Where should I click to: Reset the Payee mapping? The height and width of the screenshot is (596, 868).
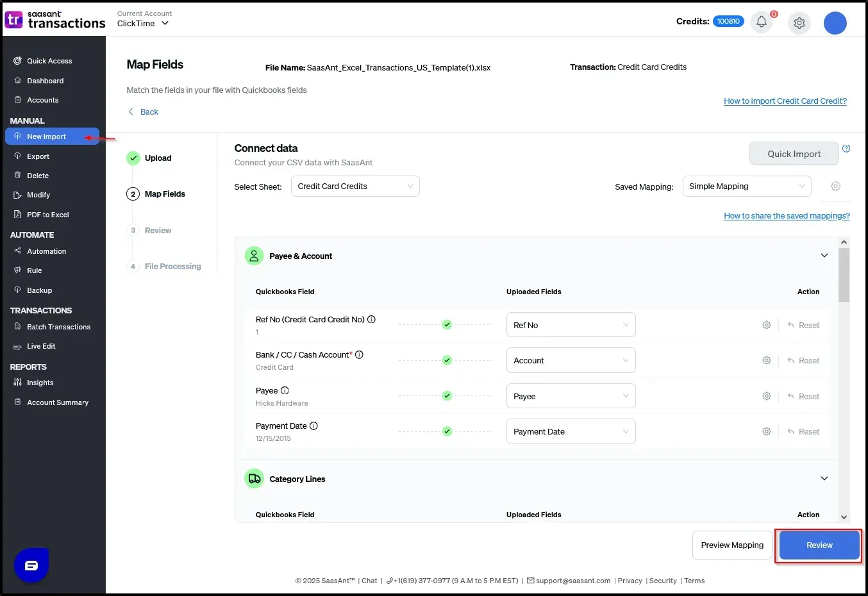804,396
